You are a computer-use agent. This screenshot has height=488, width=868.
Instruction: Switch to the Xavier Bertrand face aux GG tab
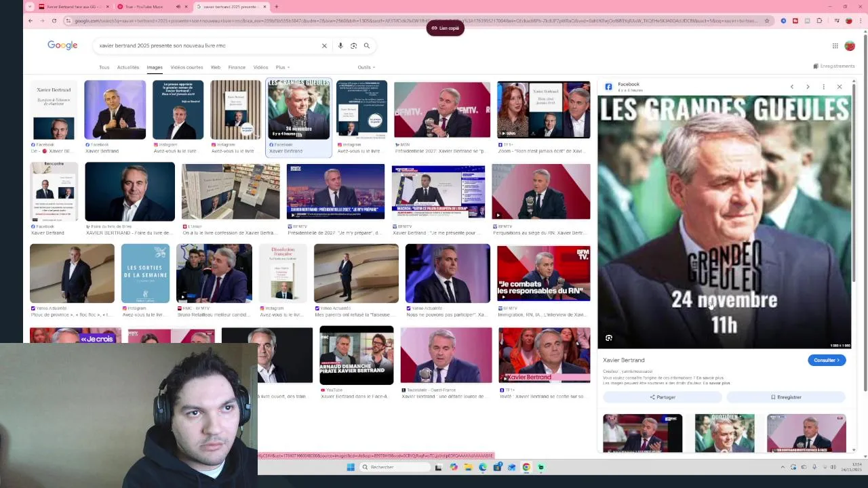74,7
